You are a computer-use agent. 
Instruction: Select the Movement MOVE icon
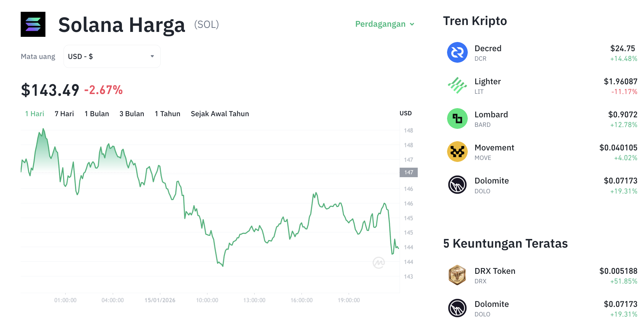[x=457, y=152]
